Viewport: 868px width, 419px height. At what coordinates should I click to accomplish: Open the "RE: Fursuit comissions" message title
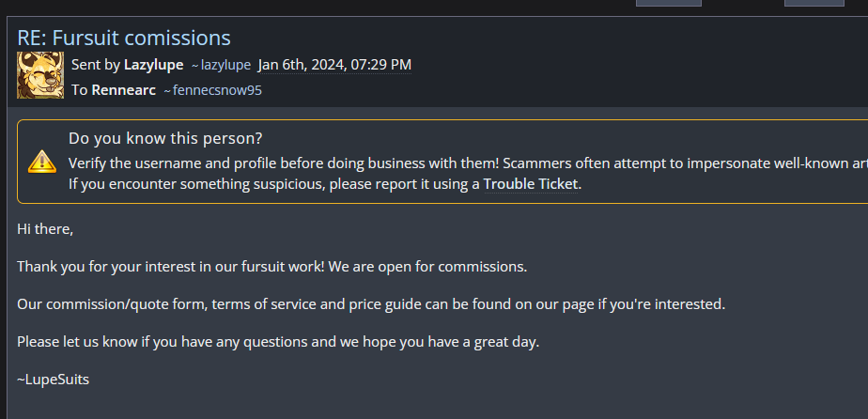pos(124,38)
